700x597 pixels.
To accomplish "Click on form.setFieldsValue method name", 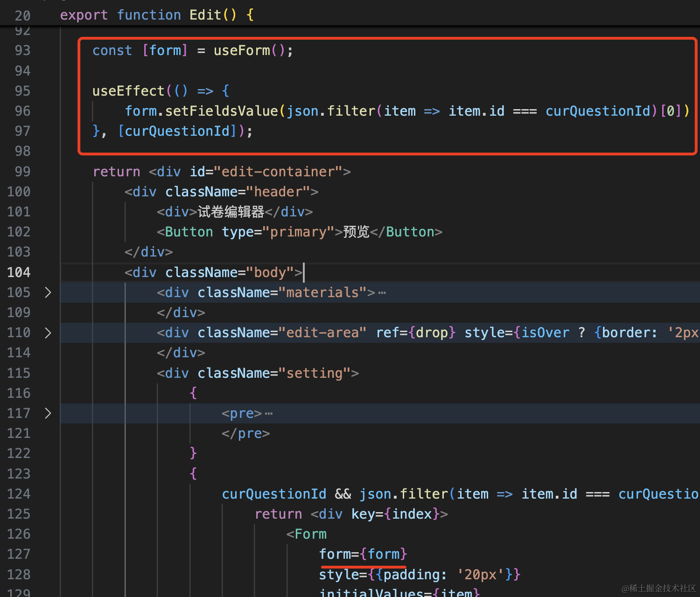I will [221, 111].
